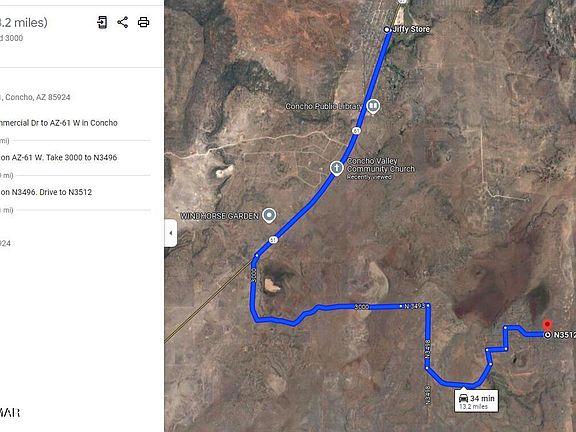Open print options with printer icon
576x432 pixels.
143,22
